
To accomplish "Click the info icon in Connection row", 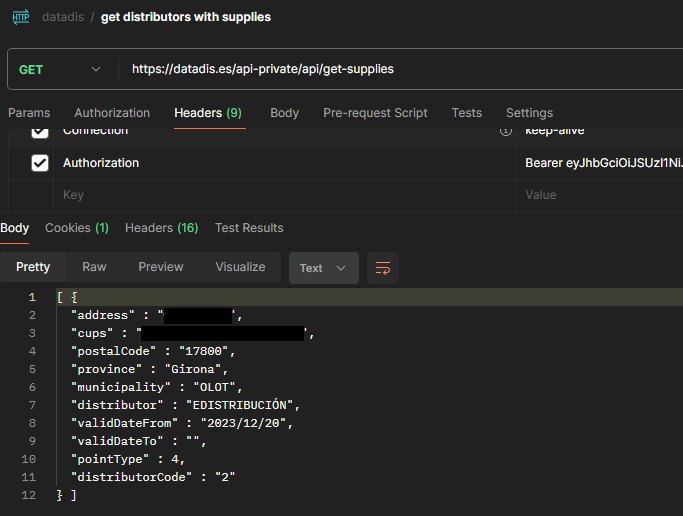I will pos(505,132).
